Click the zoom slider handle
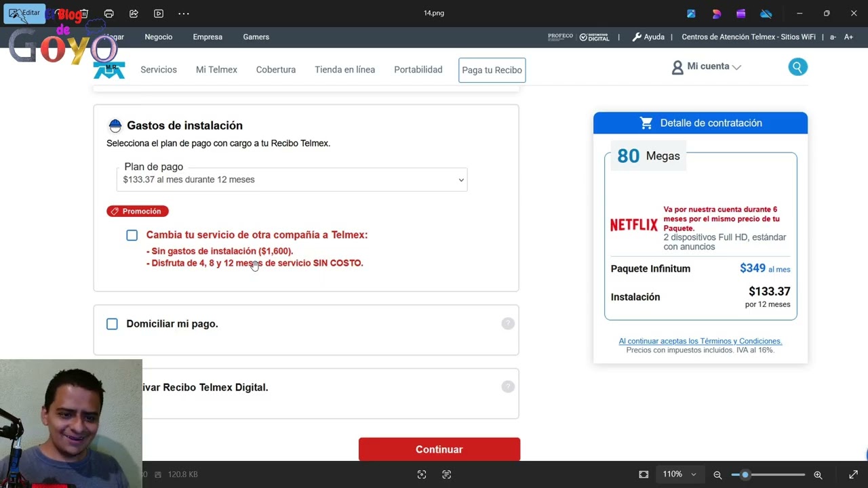The height and width of the screenshot is (488, 868). (x=745, y=474)
